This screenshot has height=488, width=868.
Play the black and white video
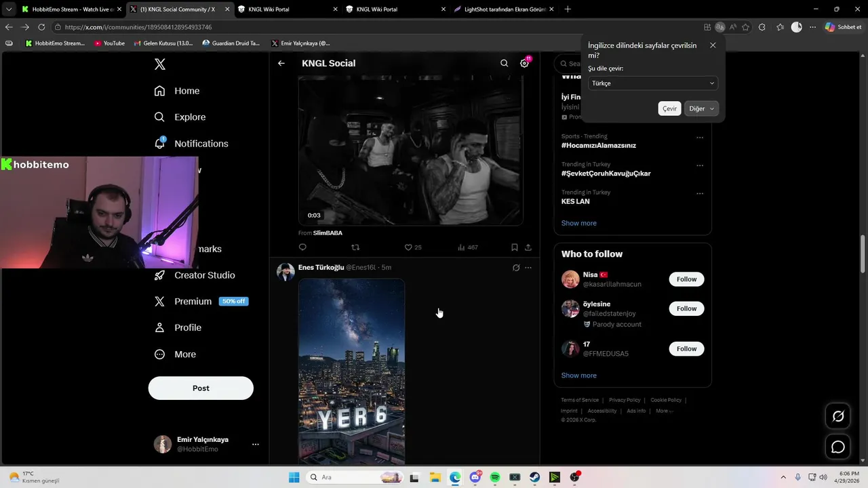(x=410, y=150)
